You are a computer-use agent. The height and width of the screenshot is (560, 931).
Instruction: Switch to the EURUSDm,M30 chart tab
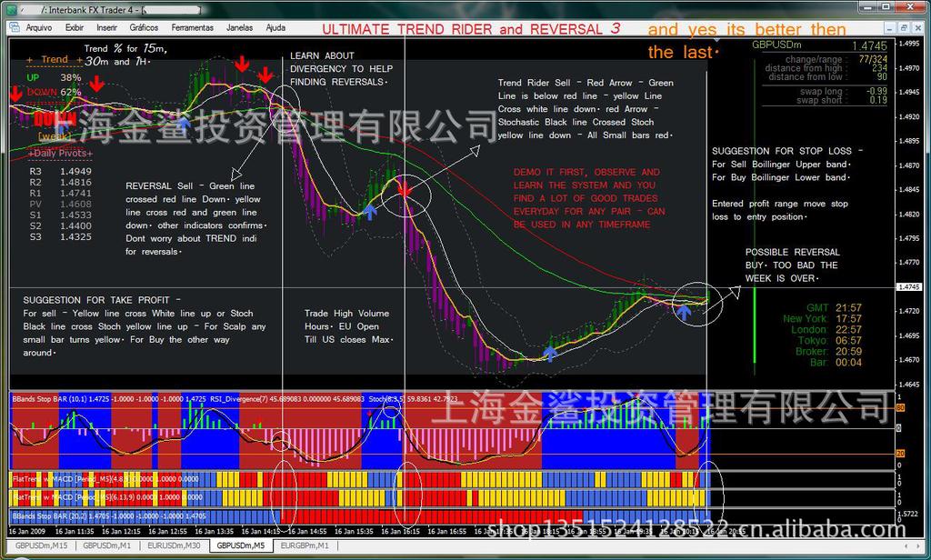[x=174, y=545]
